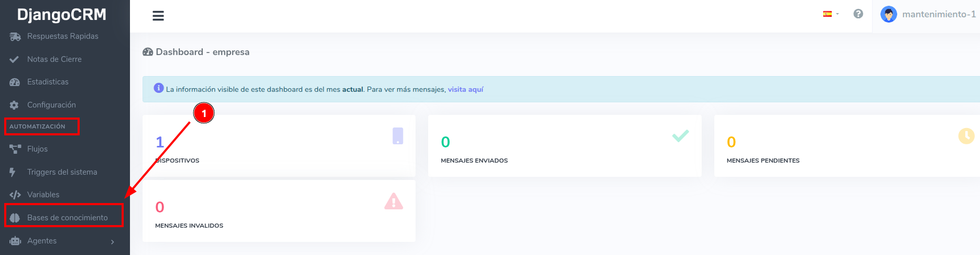The height and width of the screenshot is (255, 980).
Task: Click the Flujos flow diagram icon
Action: [15, 149]
